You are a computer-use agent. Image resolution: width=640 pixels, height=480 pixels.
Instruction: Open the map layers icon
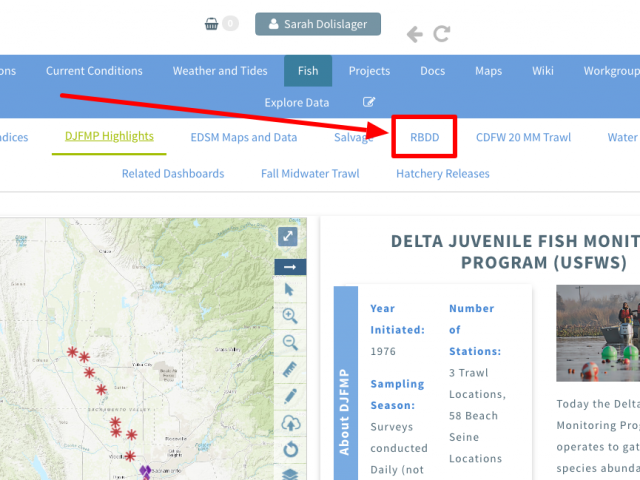pos(291,473)
